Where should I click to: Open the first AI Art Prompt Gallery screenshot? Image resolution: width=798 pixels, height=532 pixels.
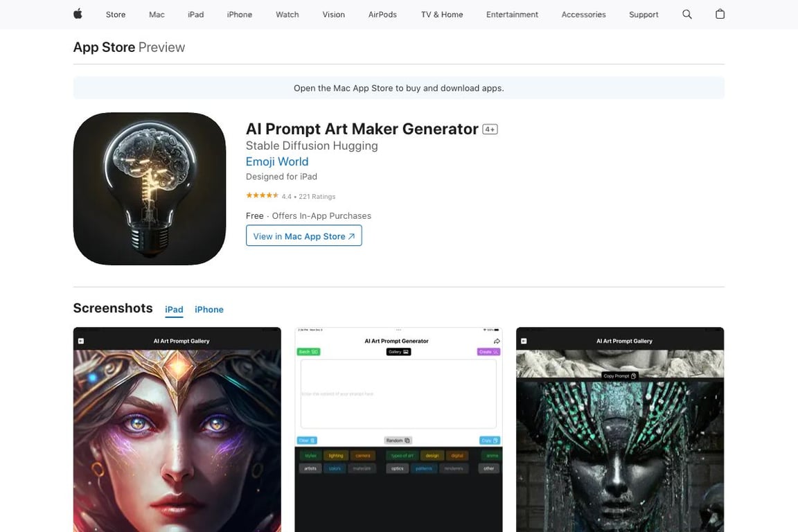pyautogui.click(x=177, y=429)
